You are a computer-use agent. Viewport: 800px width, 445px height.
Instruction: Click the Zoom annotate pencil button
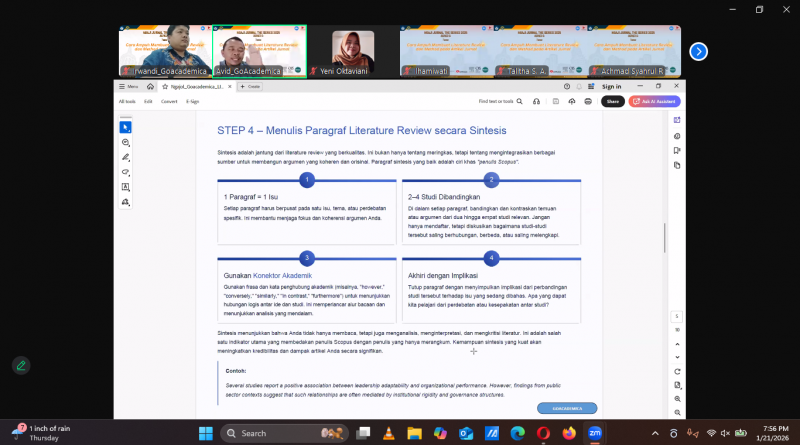click(x=21, y=366)
